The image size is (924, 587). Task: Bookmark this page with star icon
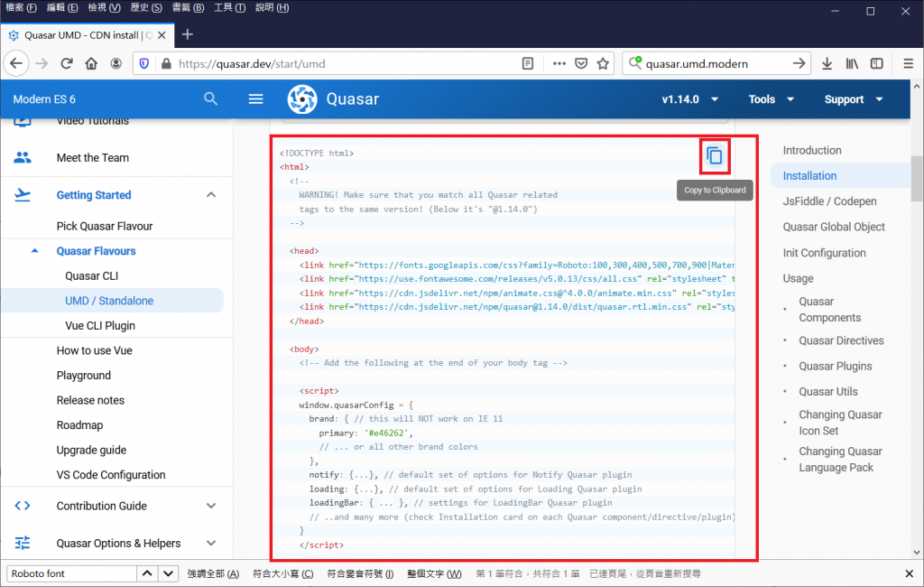(x=603, y=64)
